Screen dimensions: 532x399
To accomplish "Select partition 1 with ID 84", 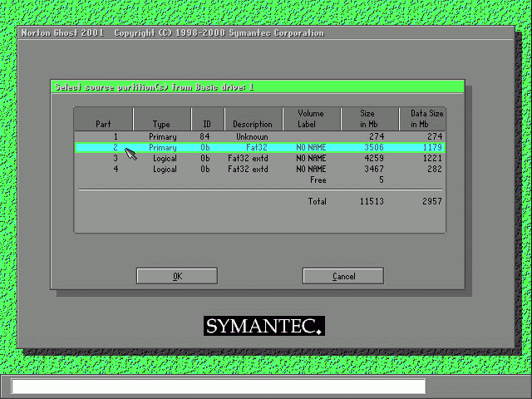I will click(x=260, y=136).
